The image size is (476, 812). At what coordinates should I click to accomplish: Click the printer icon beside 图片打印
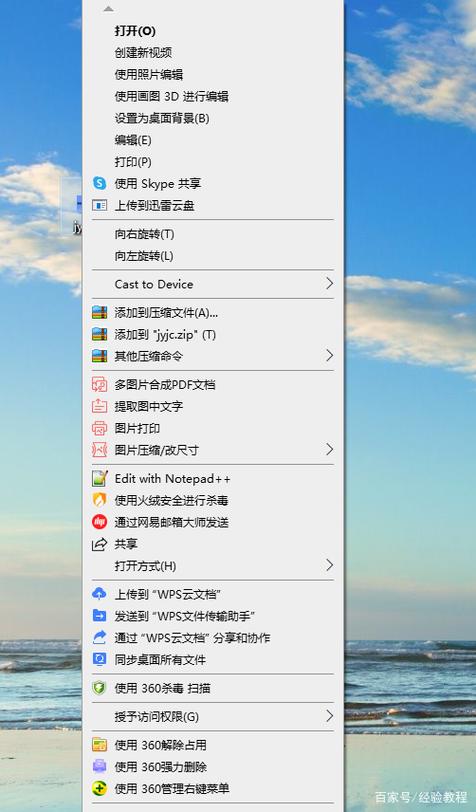99,428
